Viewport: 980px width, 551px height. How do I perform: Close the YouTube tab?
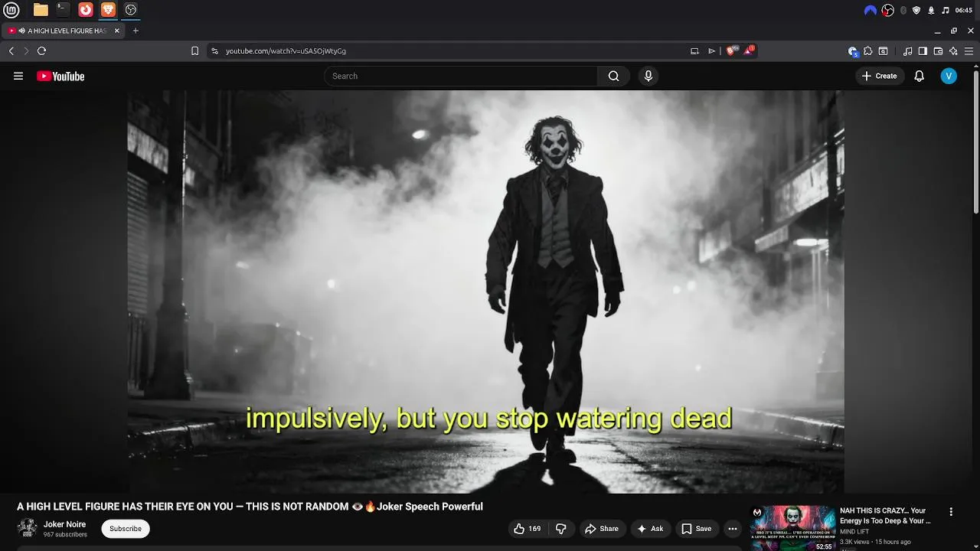(117, 31)
